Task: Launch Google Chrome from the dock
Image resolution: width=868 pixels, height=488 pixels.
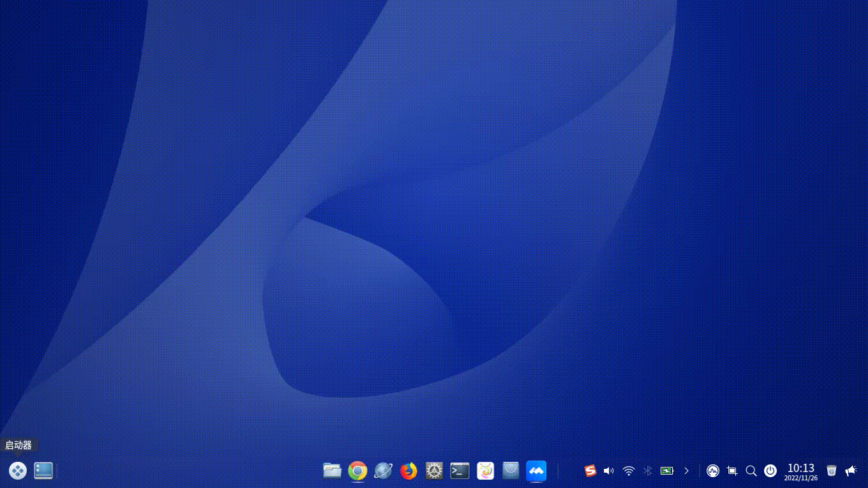Action: pos(357,471)
